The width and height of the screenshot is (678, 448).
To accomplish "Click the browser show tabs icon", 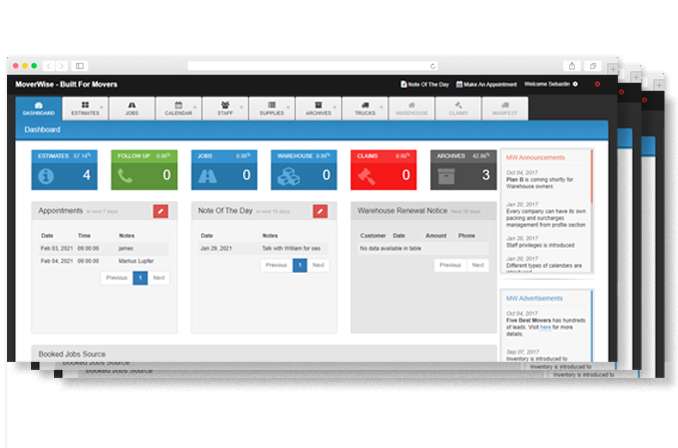I will [593, 66].
